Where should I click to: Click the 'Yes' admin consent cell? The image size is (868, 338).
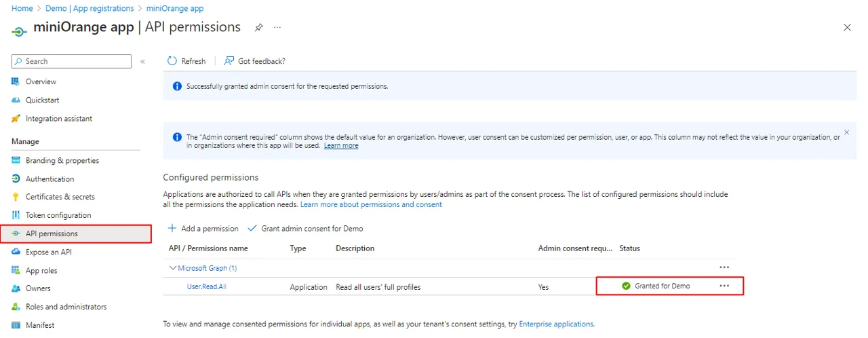(543, 287)
